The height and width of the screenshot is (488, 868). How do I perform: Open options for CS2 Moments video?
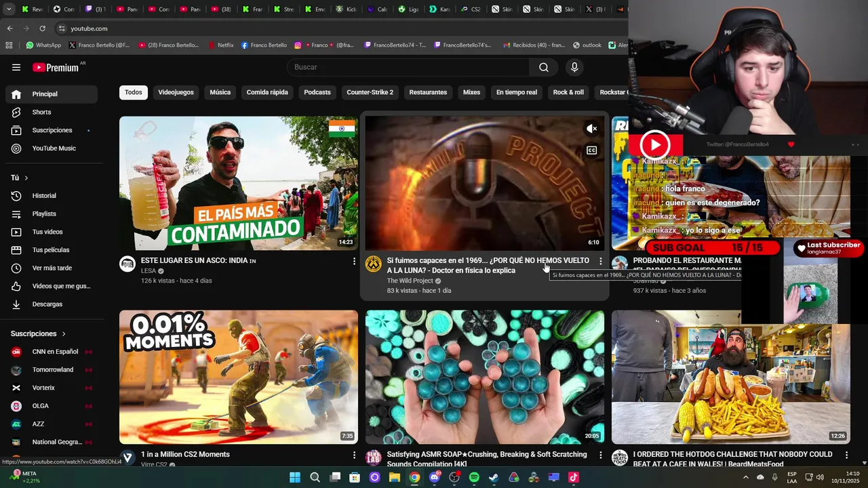coord(354,455)
